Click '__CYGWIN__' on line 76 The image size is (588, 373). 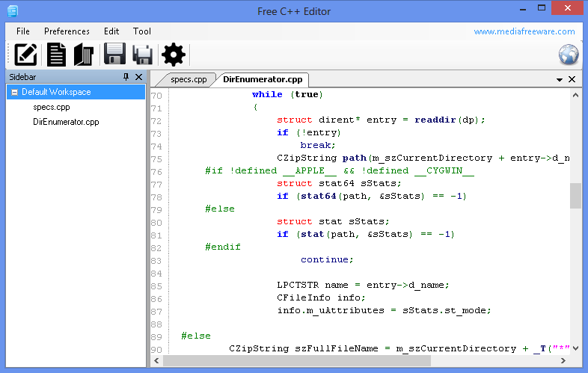coord(444,171)
